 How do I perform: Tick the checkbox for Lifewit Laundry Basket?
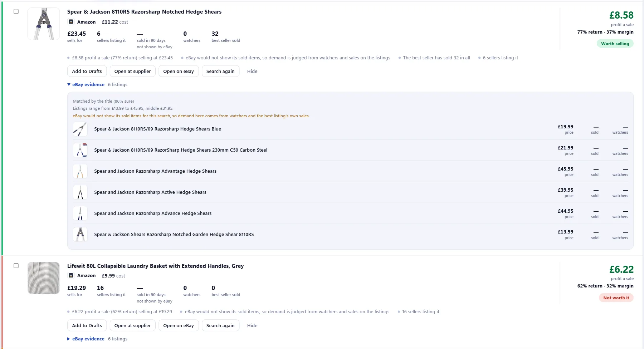[x=16, y=266]
